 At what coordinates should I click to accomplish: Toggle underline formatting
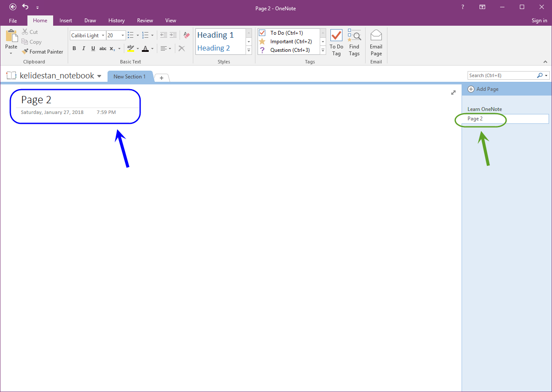93,48
